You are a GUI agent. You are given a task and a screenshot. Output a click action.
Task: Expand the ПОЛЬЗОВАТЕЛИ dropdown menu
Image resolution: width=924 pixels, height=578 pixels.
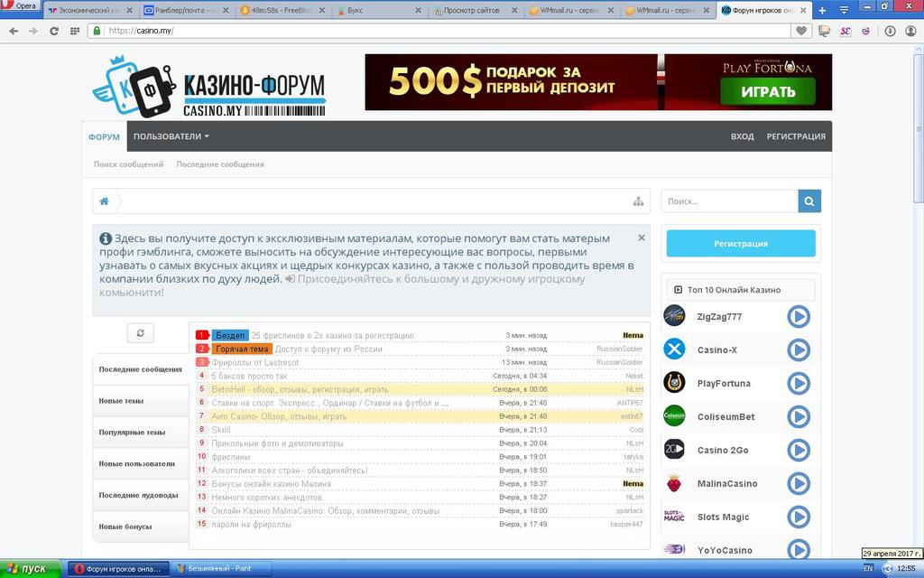(x=171, y=136)
